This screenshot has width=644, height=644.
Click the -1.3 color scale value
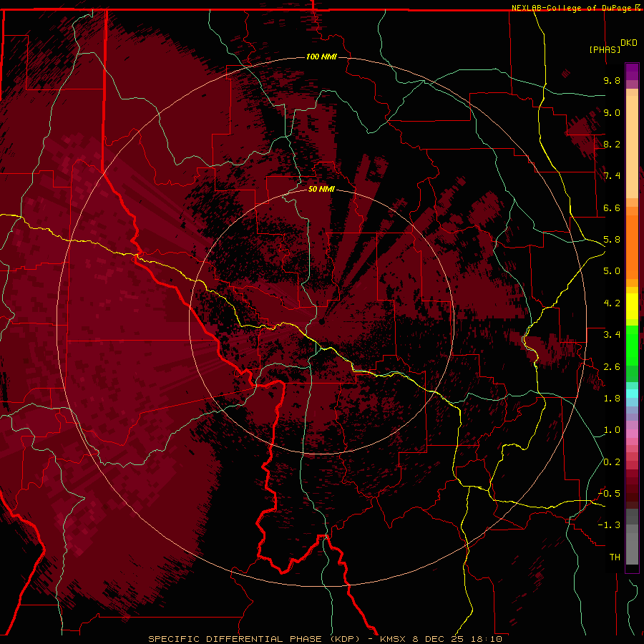pyautogui.click(x=609, y=525)
